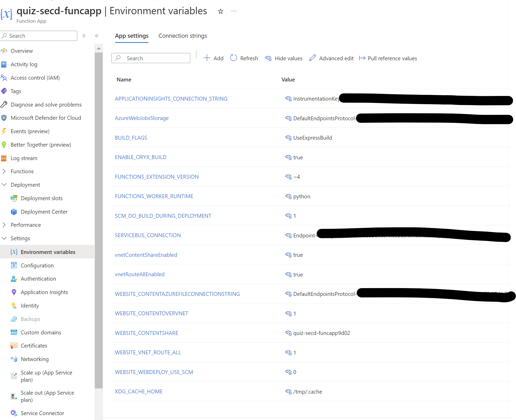Open Identity settings
This screenshot has width=516, height=420.
(30, 305)
